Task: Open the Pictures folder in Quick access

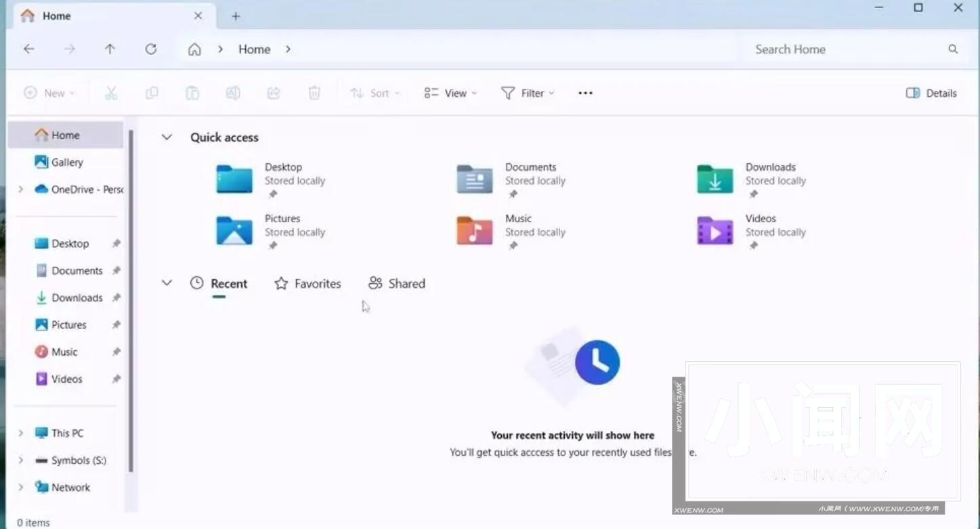Action: pos(271,232)
